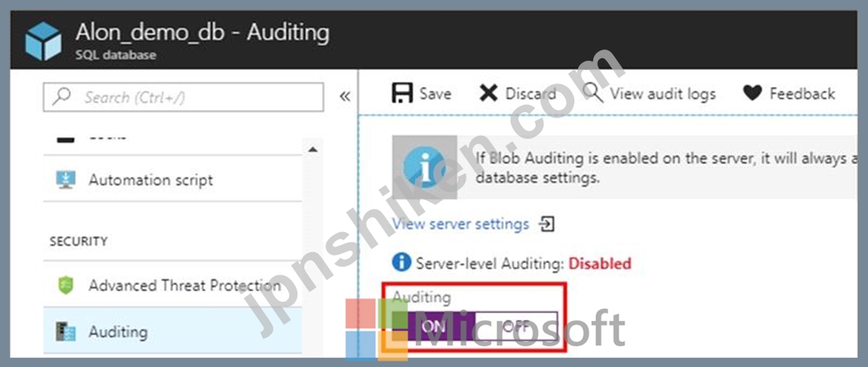Screen dimensions: 868x367
Task: Discard the auditing changes
Action: [x=517, y=93]
